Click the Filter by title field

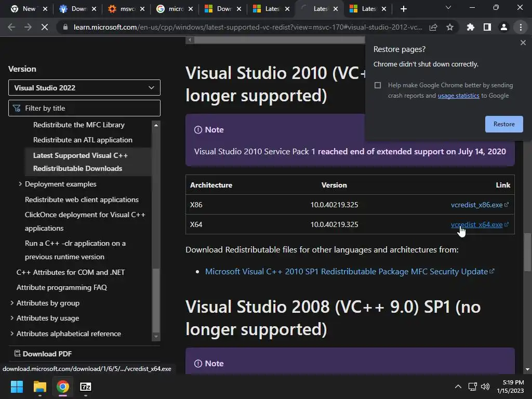click(84, 108)
